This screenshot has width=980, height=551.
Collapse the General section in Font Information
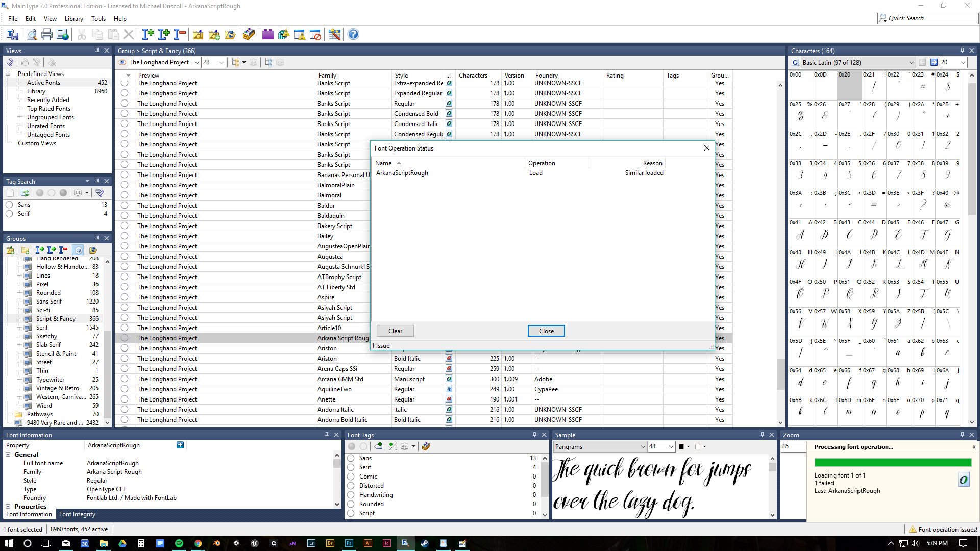[8, 455]
